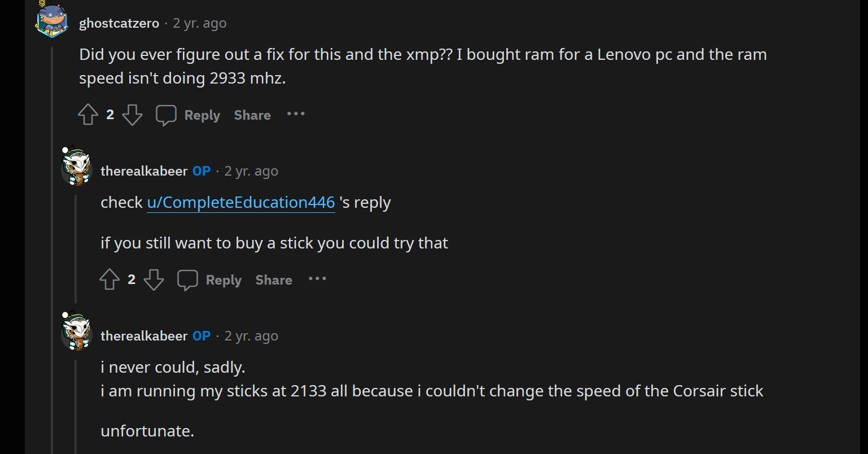Downvote therealkabeer's first reply

click(x=154, y=280)
